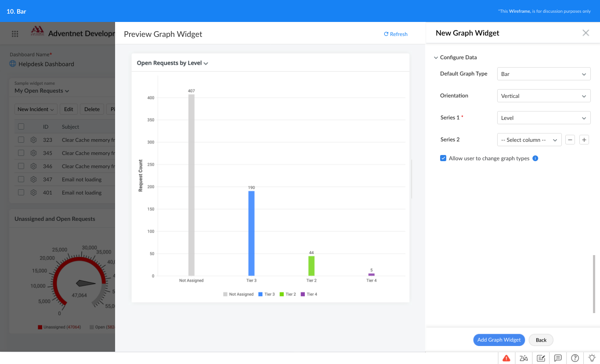Click the green Tier 2 bar

pos(311,266)
